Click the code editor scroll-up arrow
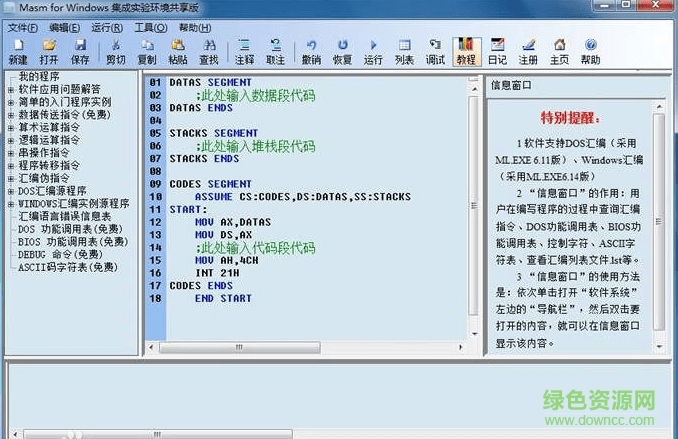This screenshot has height=439, width=678. pyautogui.click(x=474, y=89)
